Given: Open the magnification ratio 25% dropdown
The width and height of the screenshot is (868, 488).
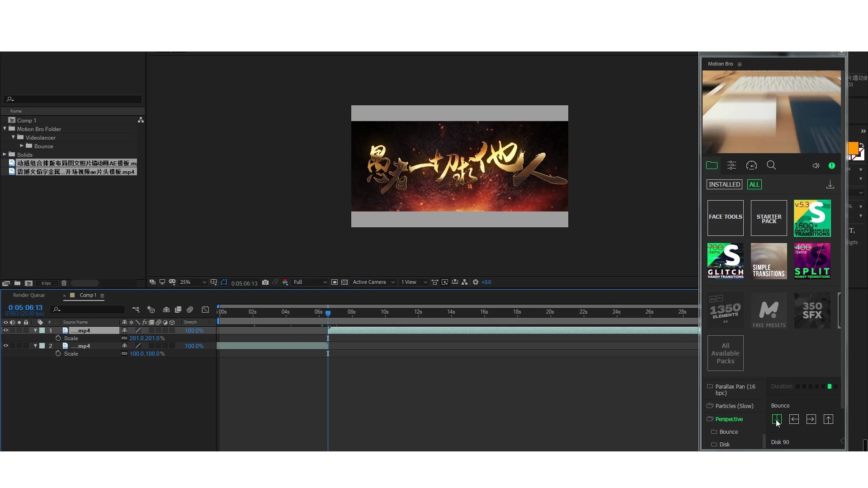Looking at the screenshot, I should (x=192, y=282).
